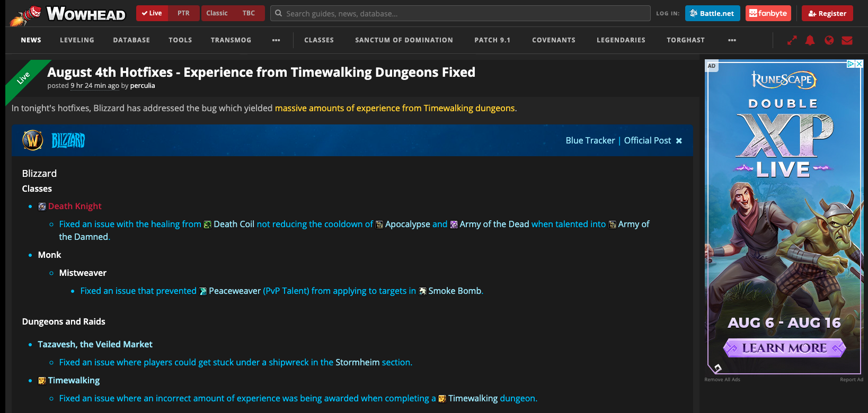Open the Tools dropdown menu
Viewport: 868px width, 413px height.
[x=180, y=40]
